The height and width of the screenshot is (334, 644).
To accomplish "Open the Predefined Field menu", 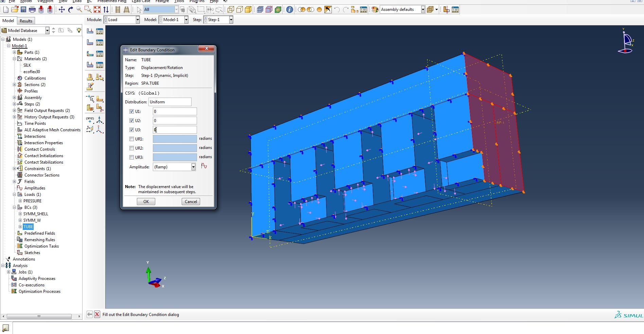I will 112,1.
